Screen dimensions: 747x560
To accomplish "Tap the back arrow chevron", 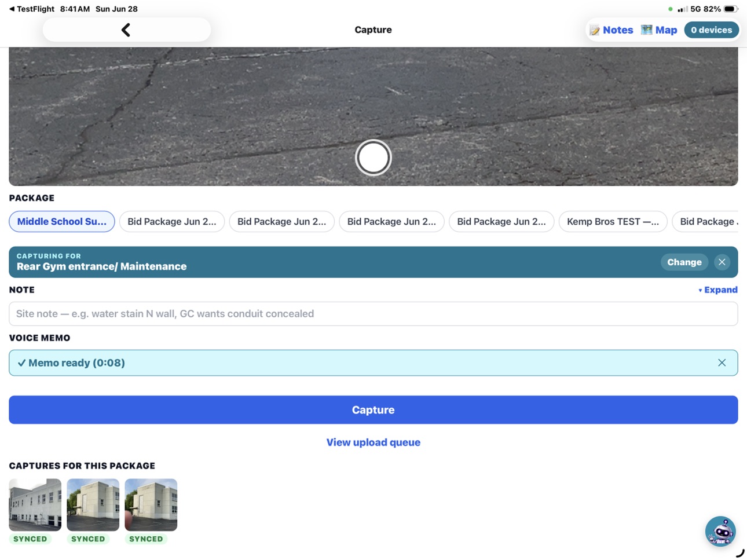I will click(126, 30).
